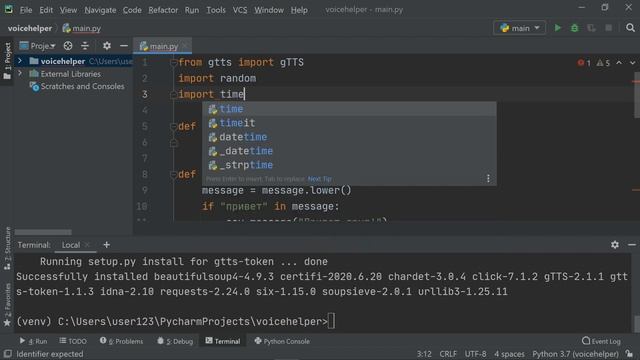
Task: Open the main run configuration dropdown
Action: [x=520, y=28]
